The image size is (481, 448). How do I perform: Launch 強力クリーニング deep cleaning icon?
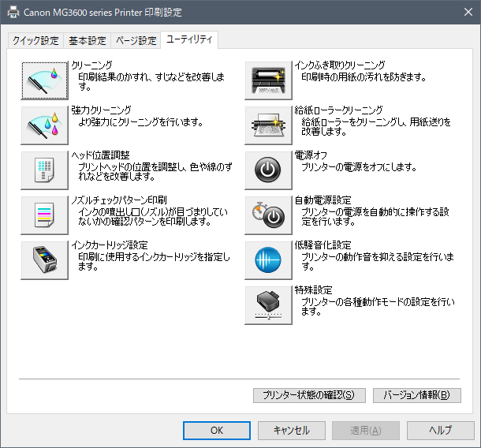point(44,125)
